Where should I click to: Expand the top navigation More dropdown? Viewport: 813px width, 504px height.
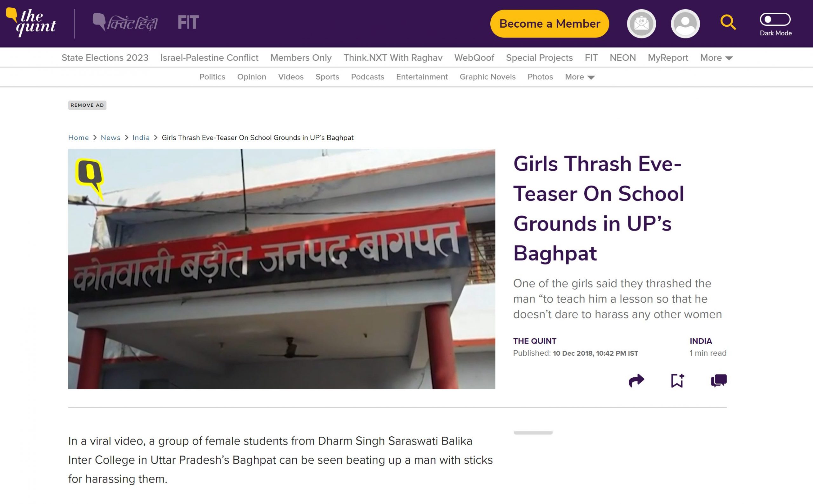[716, 58]
